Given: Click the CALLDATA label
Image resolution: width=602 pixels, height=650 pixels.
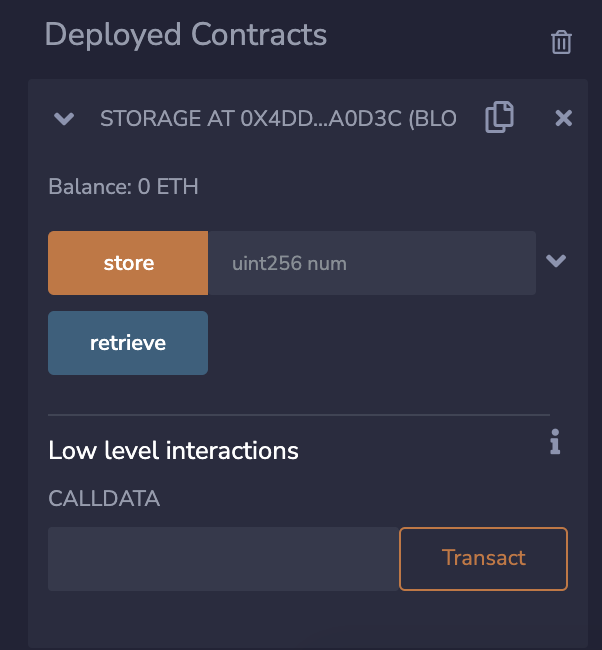Looking at the screenshot, I should [x=104, y=498].
